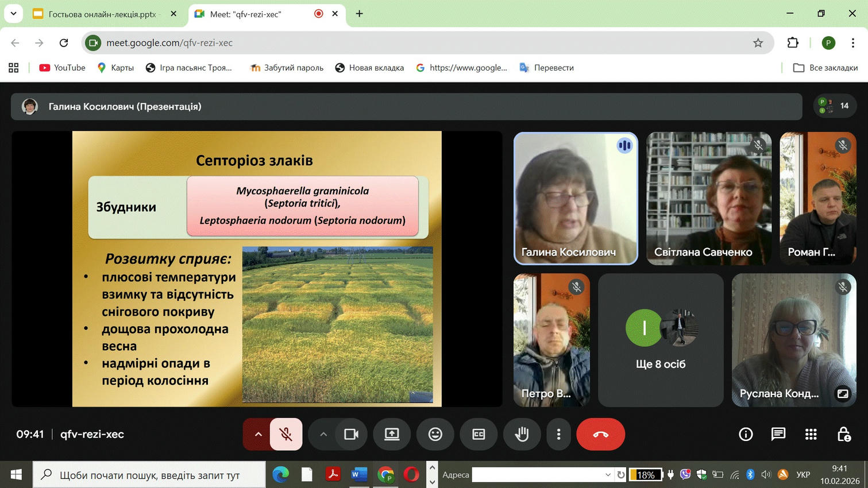Open the chat panel icon

pos(778,435)
